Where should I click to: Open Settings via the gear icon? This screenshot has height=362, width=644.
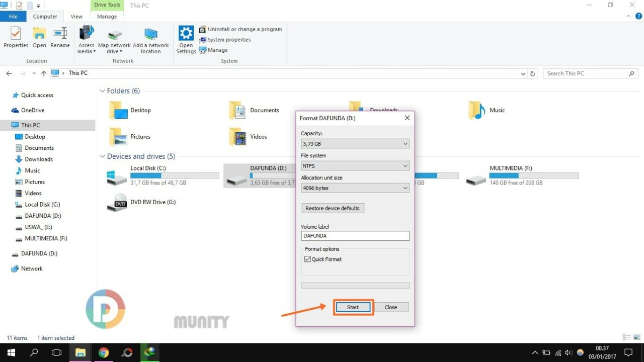186,34
